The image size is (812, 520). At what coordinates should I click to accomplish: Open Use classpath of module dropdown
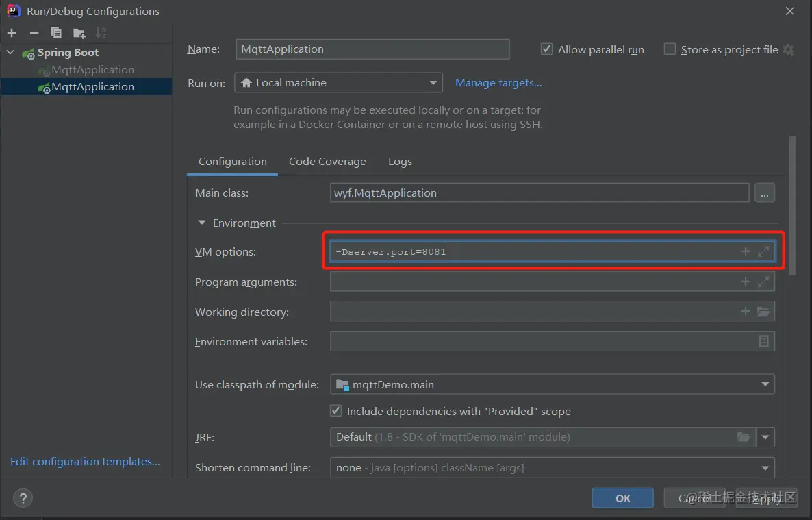[x=552, y=384]
